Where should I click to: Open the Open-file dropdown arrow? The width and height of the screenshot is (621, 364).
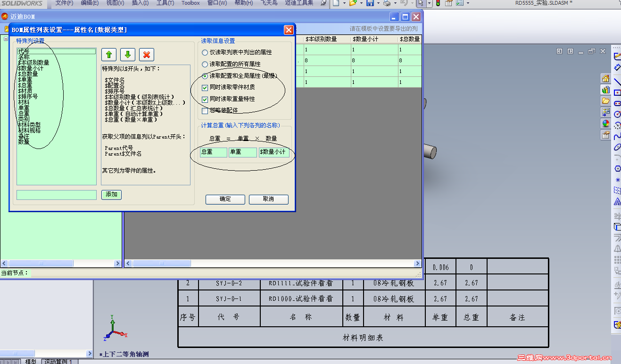361,3
